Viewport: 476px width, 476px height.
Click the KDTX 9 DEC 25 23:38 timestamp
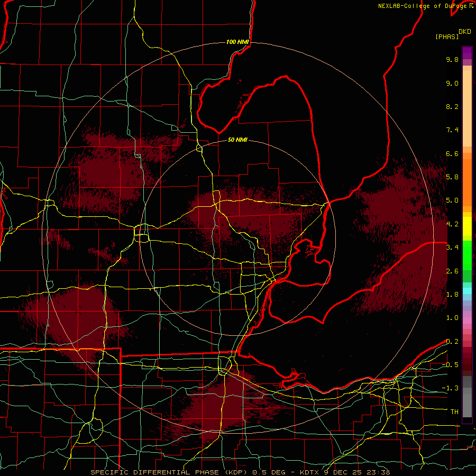click(x=345, y=472)
